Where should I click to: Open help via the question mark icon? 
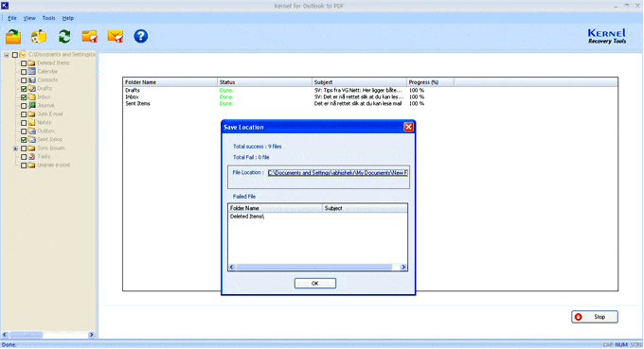click(141, 37)
